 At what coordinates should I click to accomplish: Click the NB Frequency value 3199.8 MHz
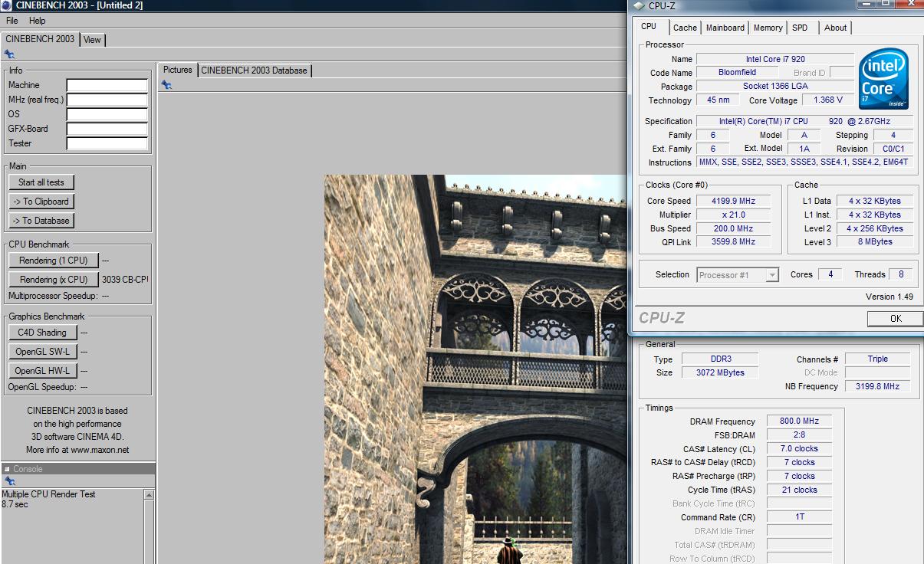877,386
